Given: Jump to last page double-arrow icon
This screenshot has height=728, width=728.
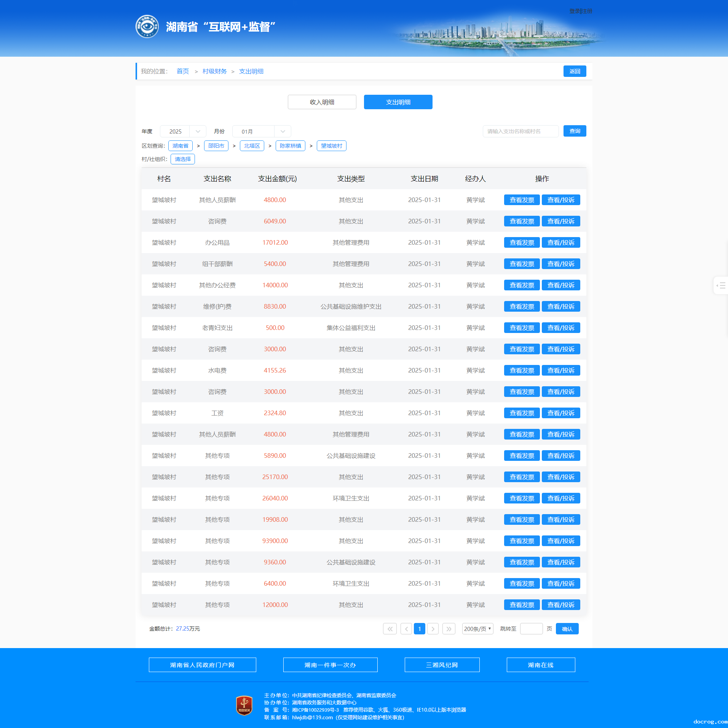Looking at the screenshot, I should [449, 629].
